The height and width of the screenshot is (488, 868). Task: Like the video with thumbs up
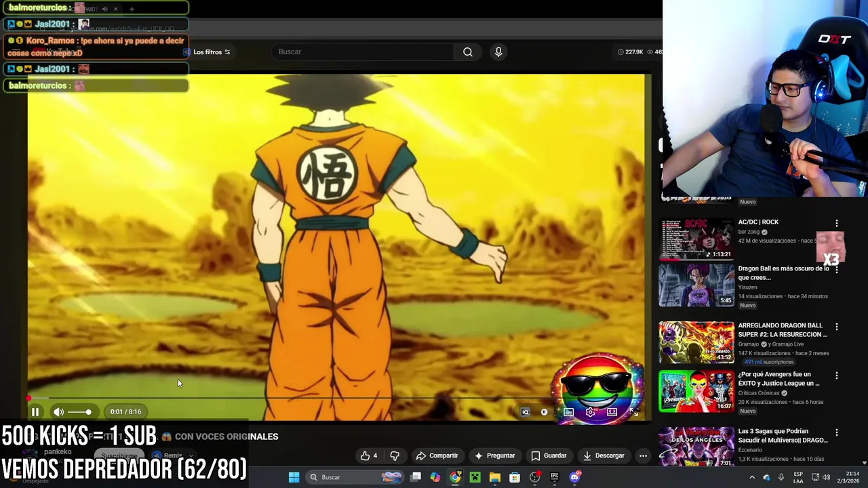tap(369, 455)
